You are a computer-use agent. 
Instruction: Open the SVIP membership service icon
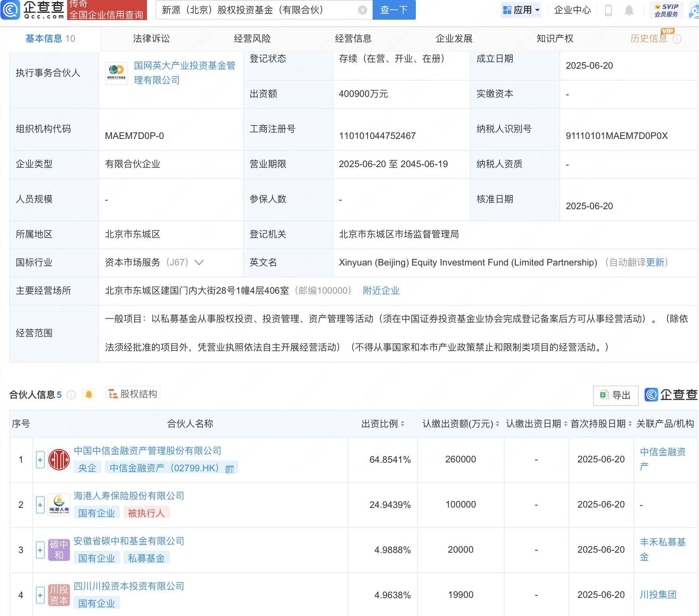(x=666, y=10)
